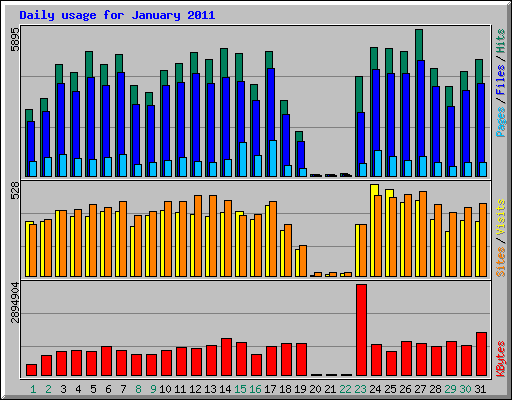Click day 21 on the x-axis

[330, 389]
